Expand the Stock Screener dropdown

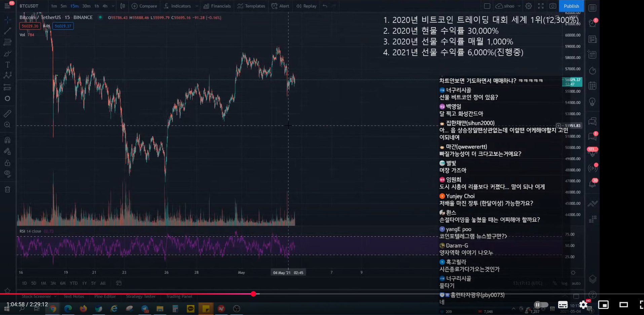click(x=55, y=297)
